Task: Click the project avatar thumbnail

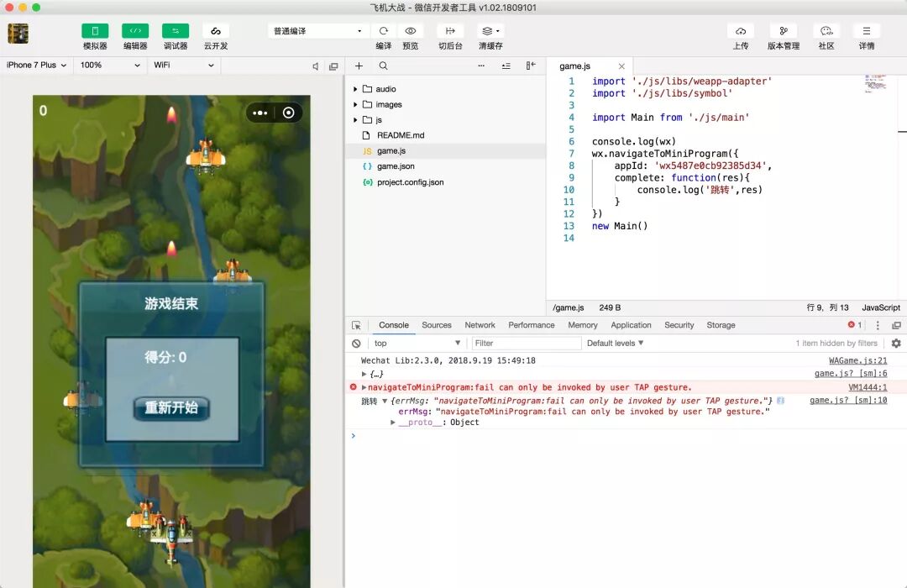Action: click(18, 34)
